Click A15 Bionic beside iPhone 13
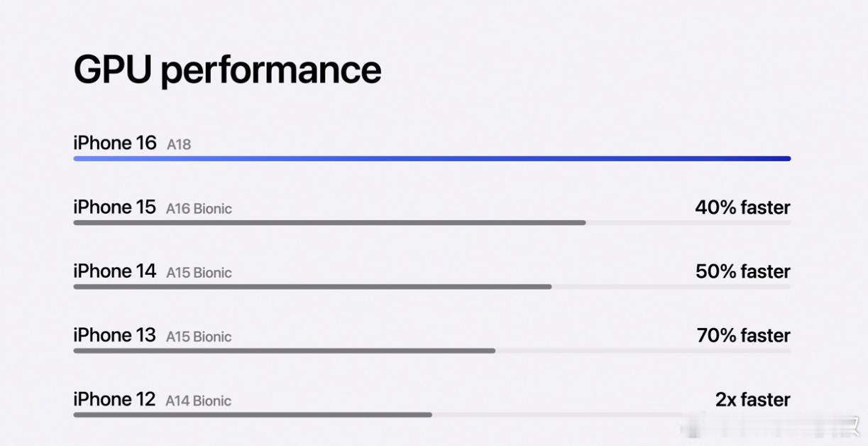 [x=199, y=337]
